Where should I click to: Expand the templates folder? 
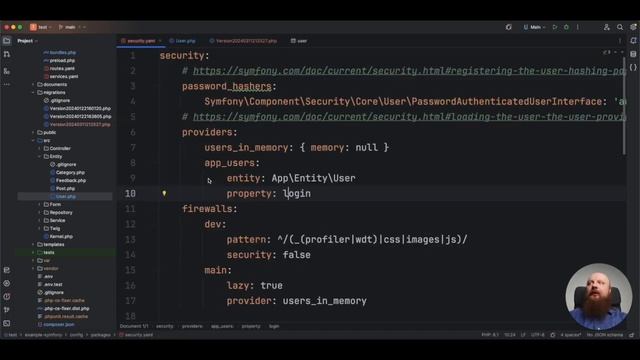pos(33,244)
